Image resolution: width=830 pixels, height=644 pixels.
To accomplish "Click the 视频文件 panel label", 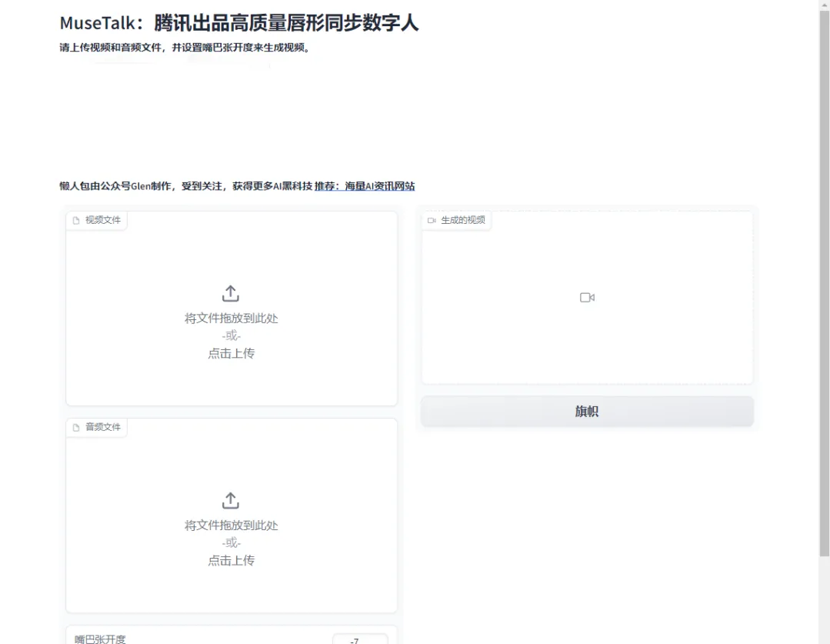I will coord(96,221).
